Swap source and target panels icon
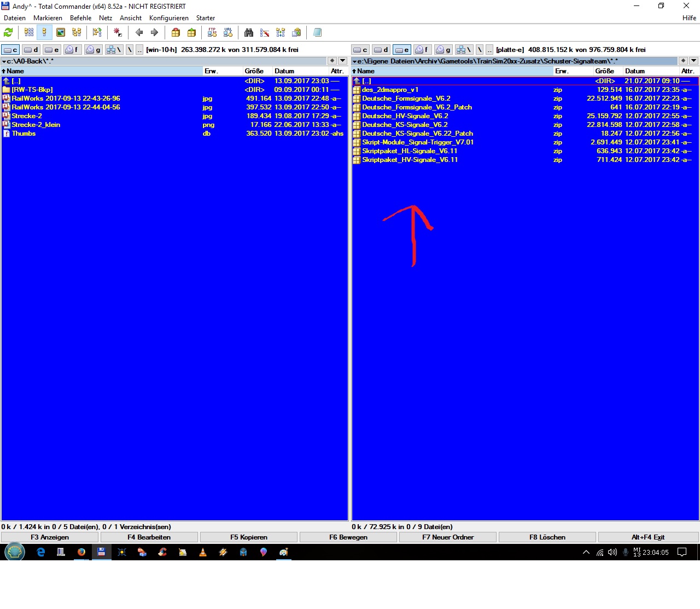700x609 pixels. click(97, 33)
